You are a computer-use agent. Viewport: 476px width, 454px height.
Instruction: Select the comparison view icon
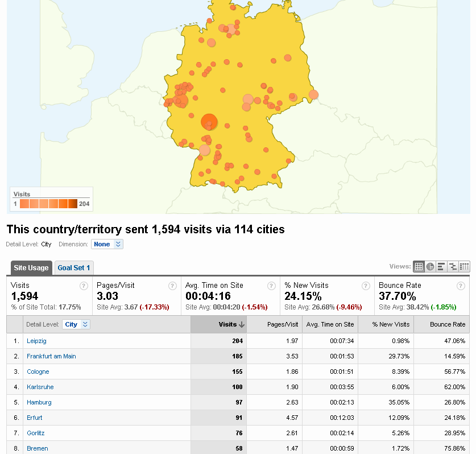click(x=453, y=266)
